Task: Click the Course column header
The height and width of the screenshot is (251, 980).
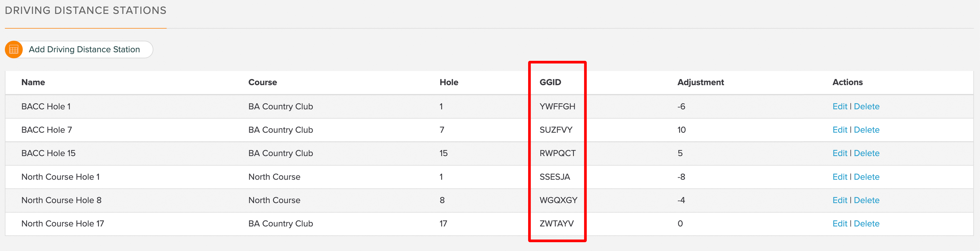Action: [262, 82]
